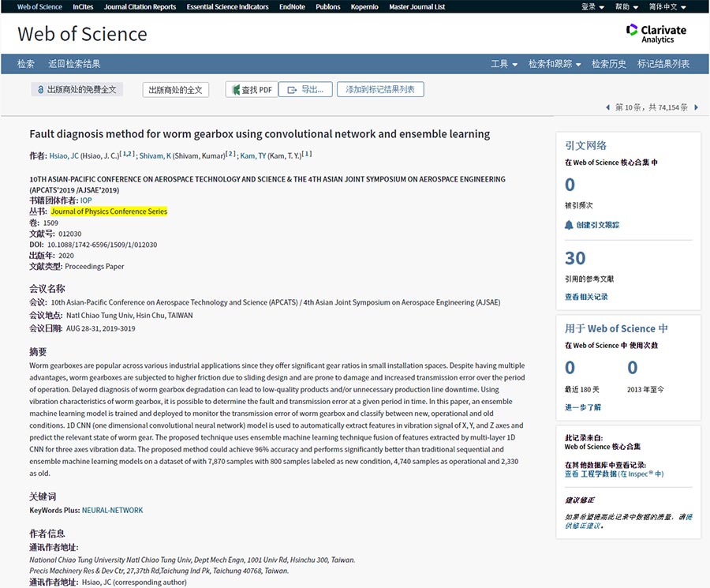Open author link Shivam, K
710x588 pixels.
(155, 155)
